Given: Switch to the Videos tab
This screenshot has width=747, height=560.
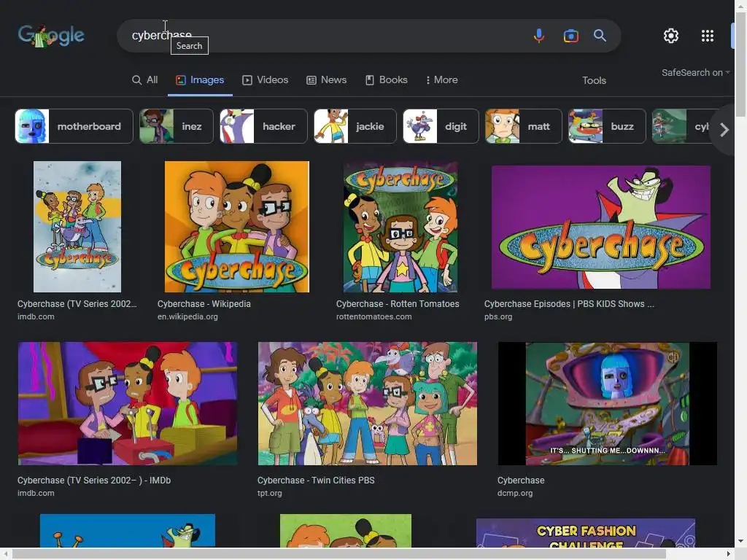Looking at the screenshot, I should 266,80.
